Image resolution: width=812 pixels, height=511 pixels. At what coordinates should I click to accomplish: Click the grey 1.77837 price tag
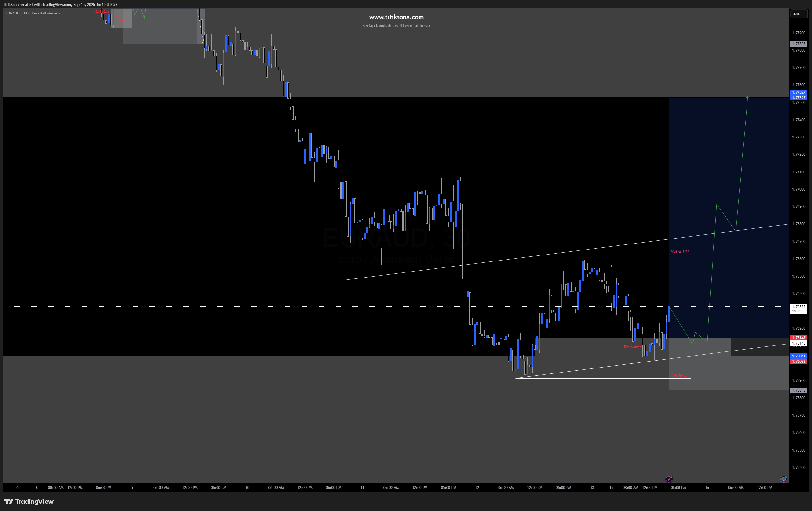coord(798,44)
